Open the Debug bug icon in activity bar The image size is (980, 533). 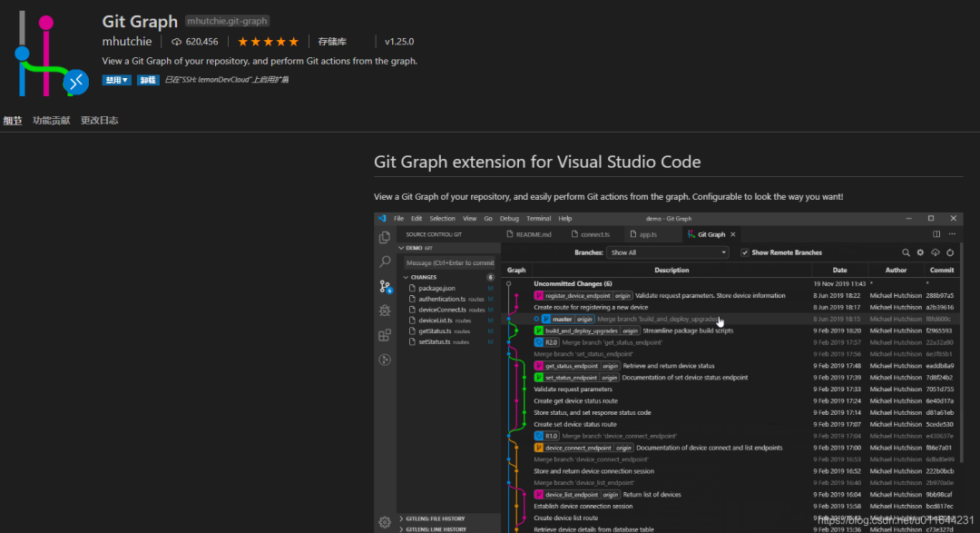385,311
